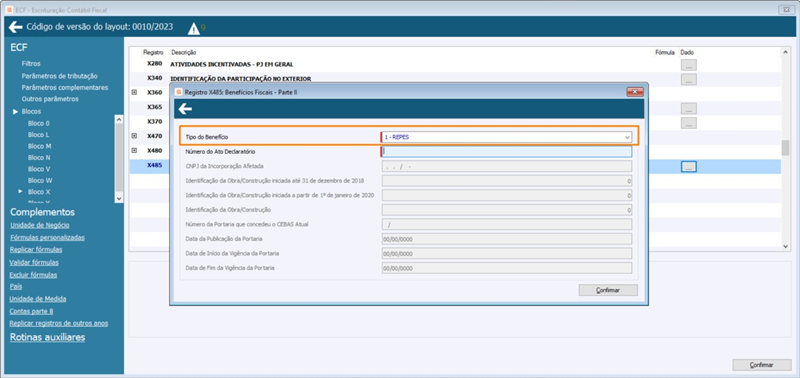800x378 pixels.
Task: Click the register grid scrollbar thumb
Action: pyautogui.click(x=785, y=147)
